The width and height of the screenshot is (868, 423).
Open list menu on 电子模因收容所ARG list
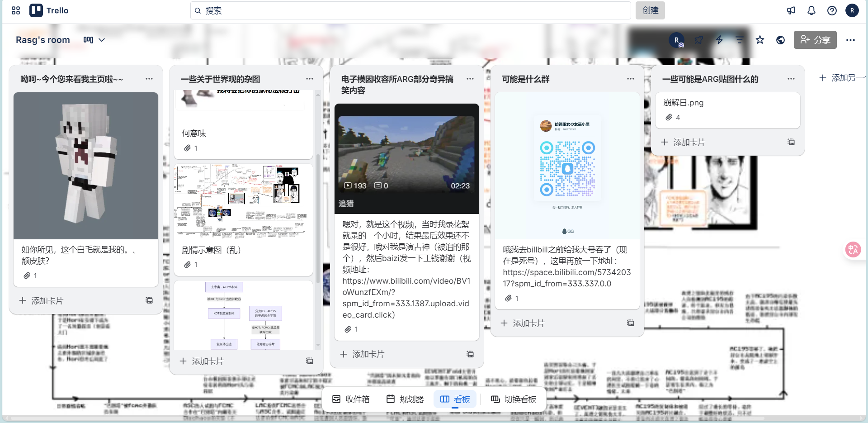click(x=470, y=78)
